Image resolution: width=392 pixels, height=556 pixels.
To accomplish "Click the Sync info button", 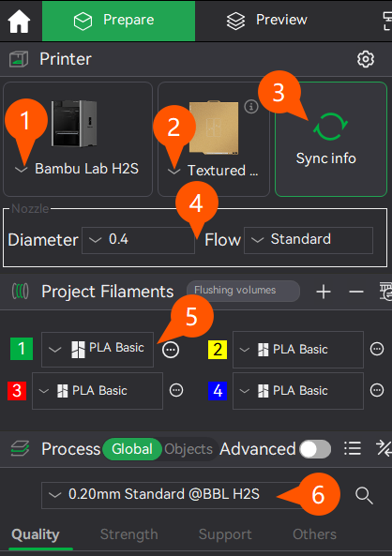I will click(x=331, y=139).
